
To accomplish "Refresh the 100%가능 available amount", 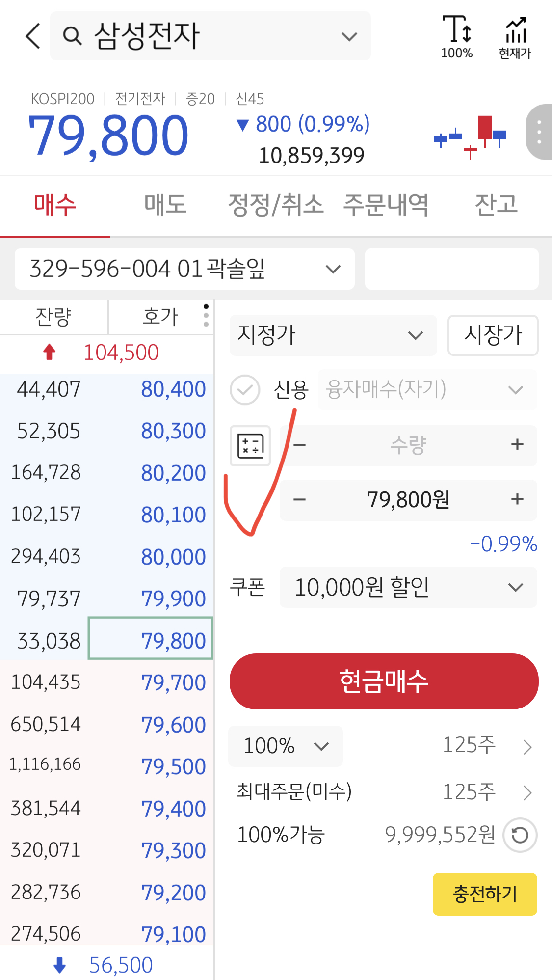I will [x=520, y=835].
